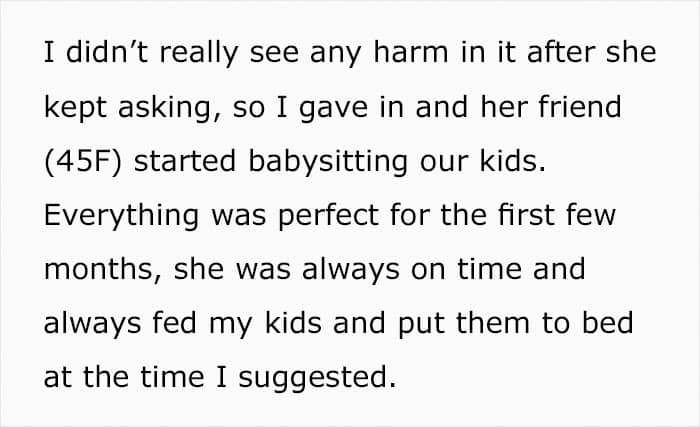Viewport: 700px width, 427px height.
Task: Click the word "kids." ending third line
Action: tap(512, 160)
